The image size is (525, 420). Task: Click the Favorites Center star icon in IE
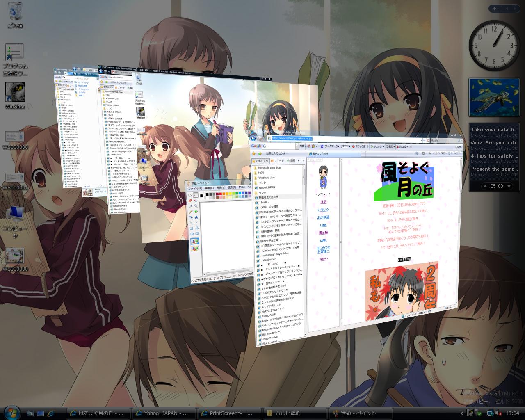tap(254, 153)
